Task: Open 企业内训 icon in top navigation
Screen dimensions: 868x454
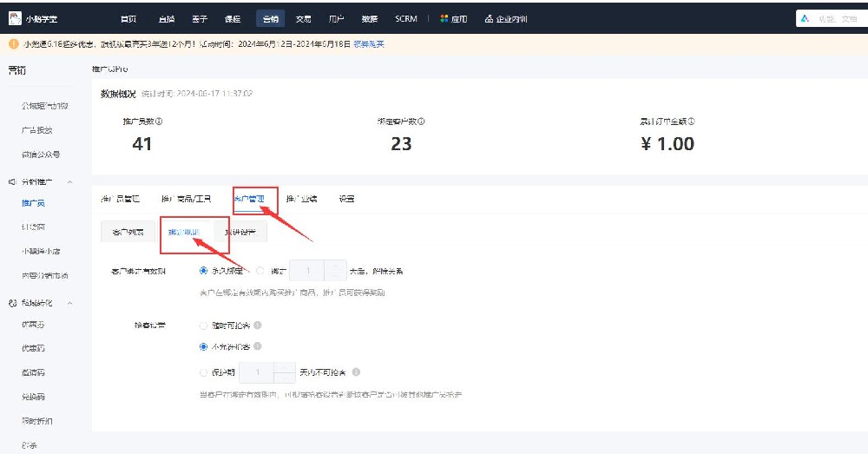Action: 489,18
